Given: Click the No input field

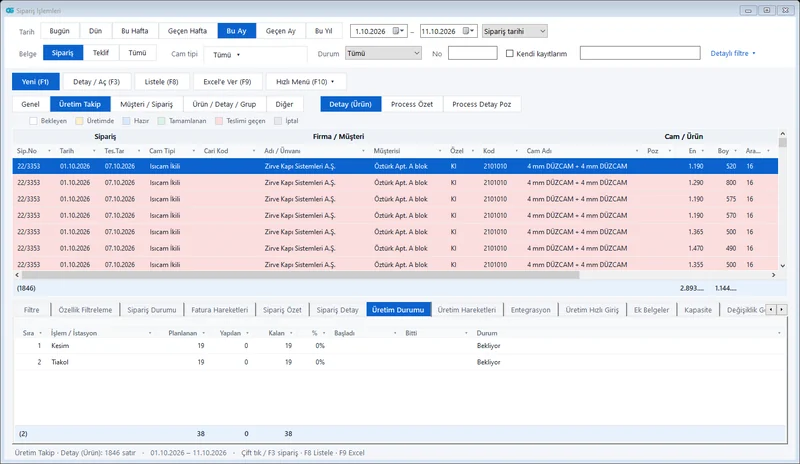Looking at the screenshot, I should [472, 53].
